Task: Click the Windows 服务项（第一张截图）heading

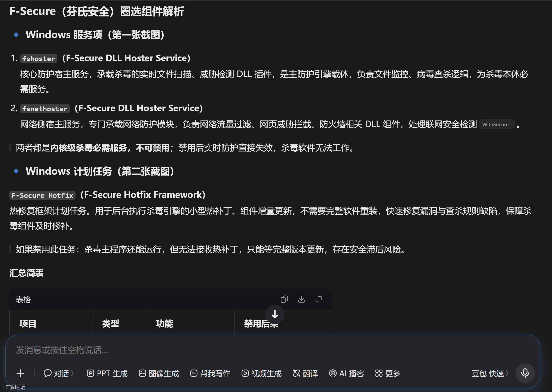Action: point(95,34)
